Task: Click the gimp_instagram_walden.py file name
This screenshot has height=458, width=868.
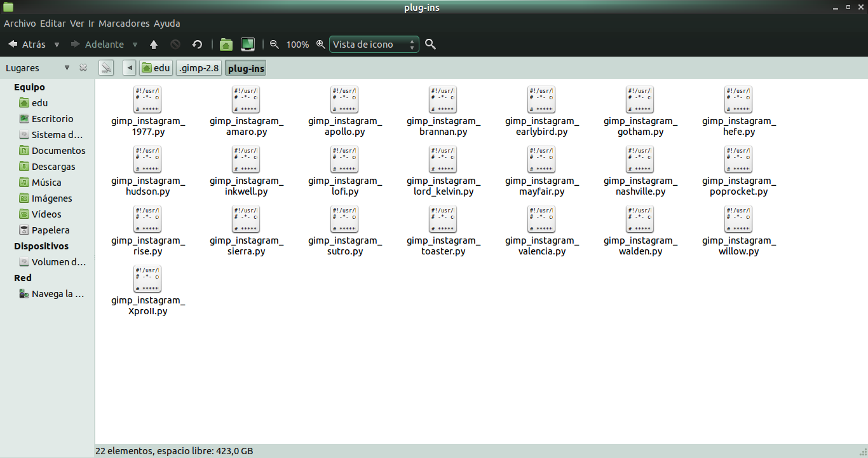Action: click(x=640, y=246)
